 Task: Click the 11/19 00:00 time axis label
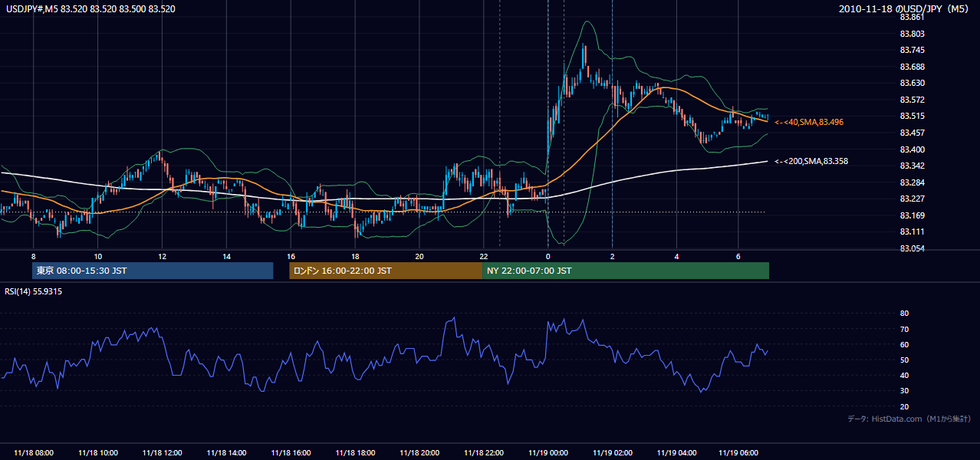[548, 453]
